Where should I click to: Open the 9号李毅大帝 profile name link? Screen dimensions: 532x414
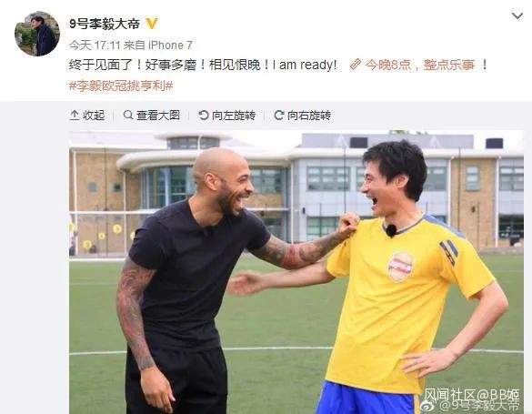coord(105,24)
